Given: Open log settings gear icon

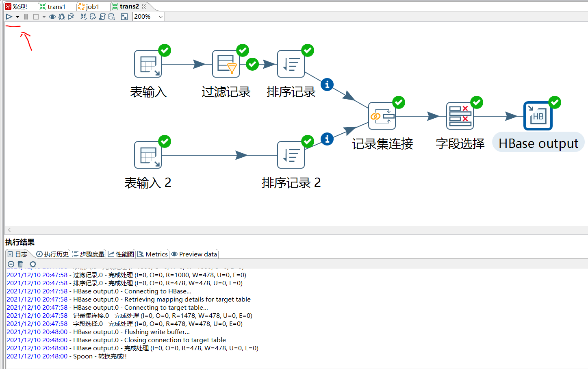Looking at the screenshot, I should [x=33, y=264].
